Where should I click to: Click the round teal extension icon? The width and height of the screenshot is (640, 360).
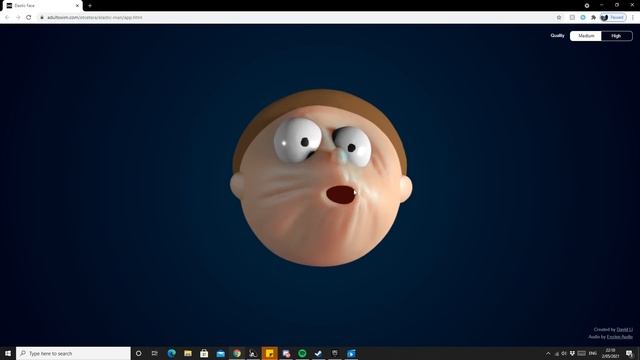pos(583,18)
